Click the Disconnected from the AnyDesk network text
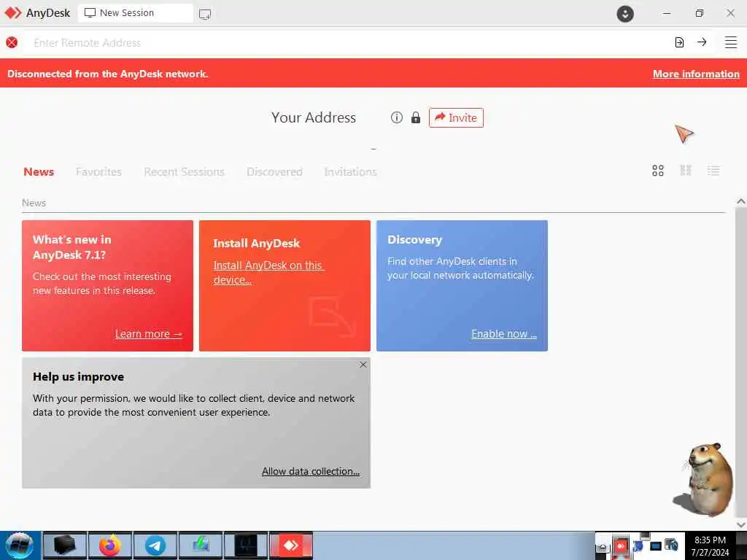Screen dimensions: 747x560 (x=108, y=74)
